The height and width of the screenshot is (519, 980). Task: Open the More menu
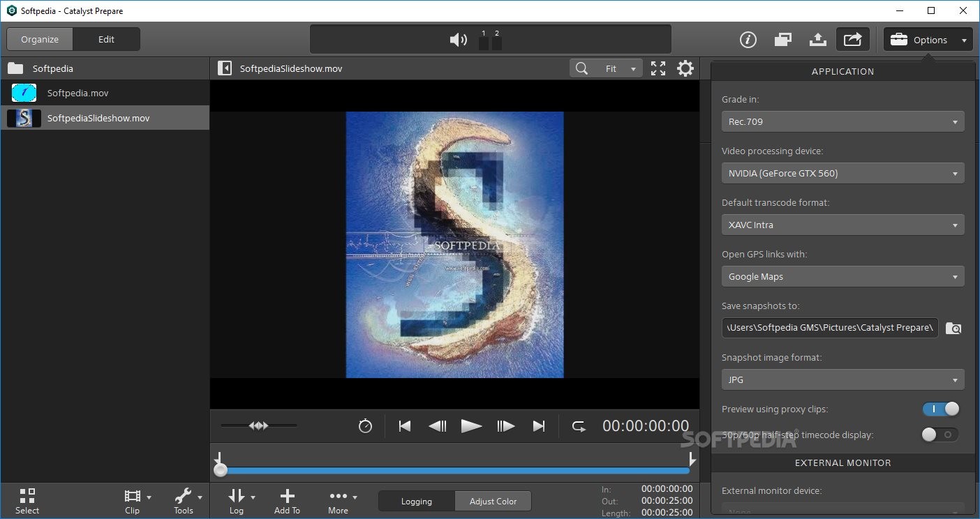pyautogui.click(x=343, y=501)
